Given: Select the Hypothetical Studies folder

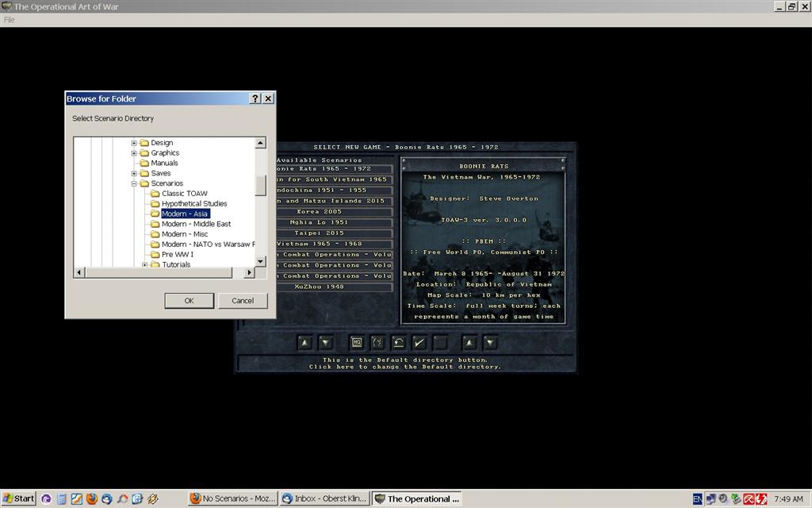Looking at the screenshot, I should pyautogui.click(x=194, y=204).
